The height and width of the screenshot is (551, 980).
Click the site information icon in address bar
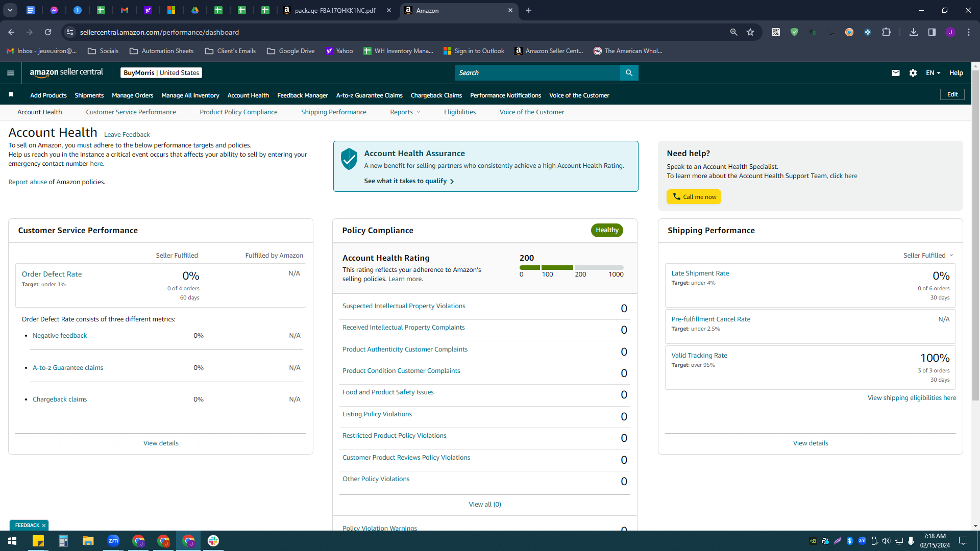pyautogui.click(x=70, y=32)
